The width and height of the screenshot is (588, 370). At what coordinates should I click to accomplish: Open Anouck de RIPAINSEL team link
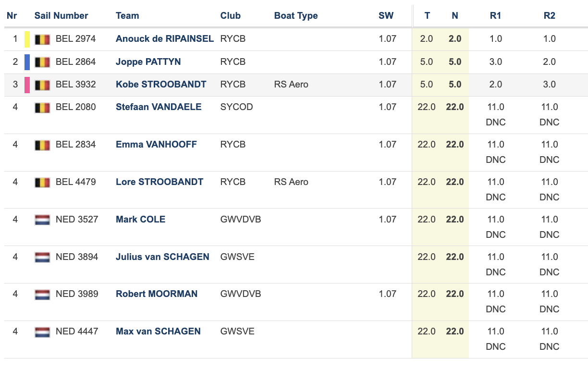tap(164, 39)
